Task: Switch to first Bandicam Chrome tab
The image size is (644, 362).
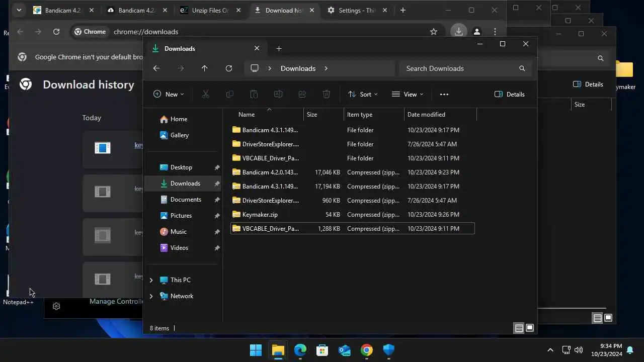Action: pos(63,10)
